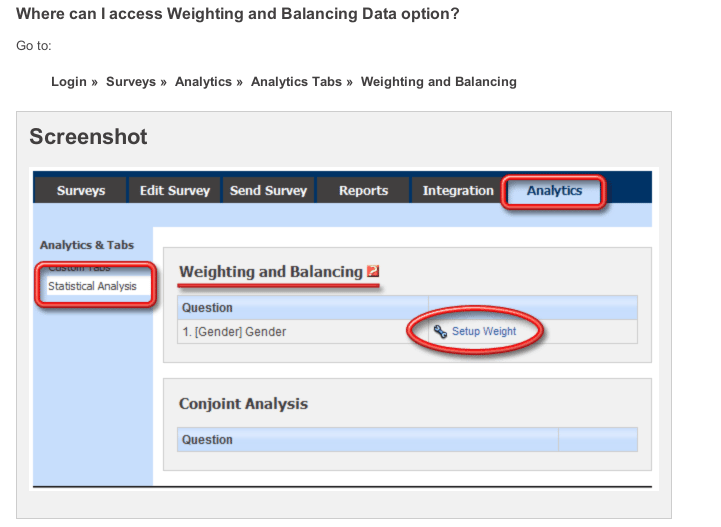Viewport: 721px width, 527px height.
Task: Click the wrench icon next to Setup Weight
Action: [442, 331]
